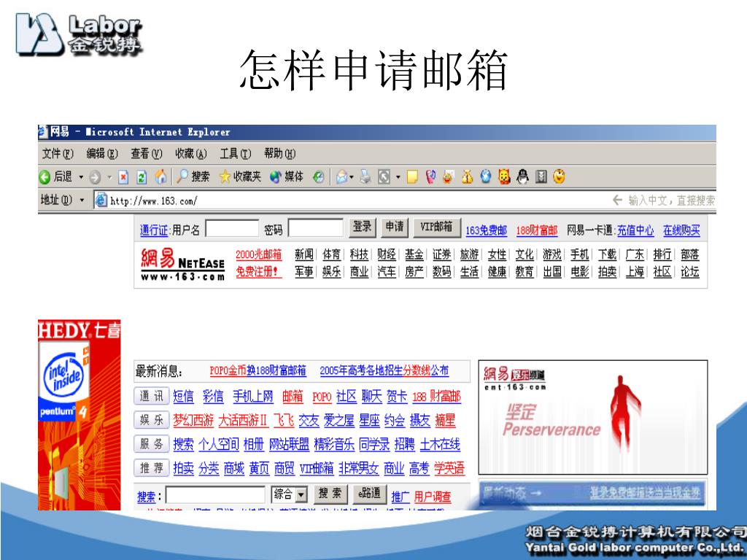Open the 同学录 link in 服务 row
747x560 pixels.
(374, 444)
